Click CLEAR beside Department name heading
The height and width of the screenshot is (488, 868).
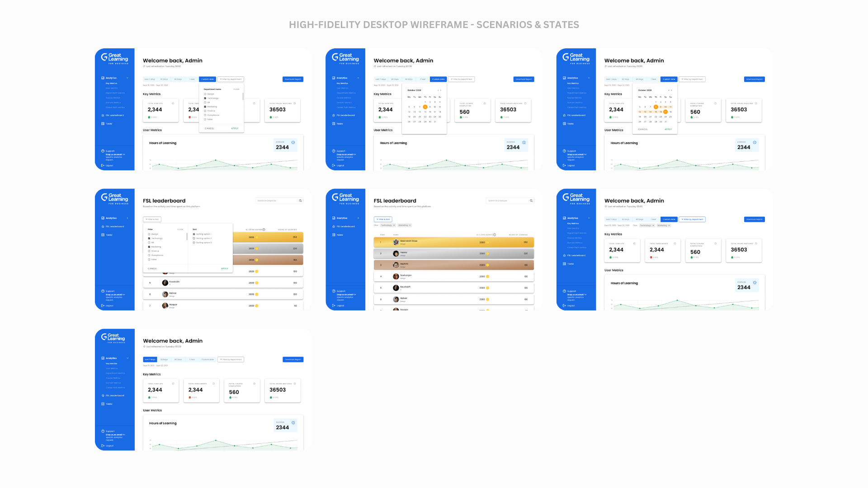click(236, 89)
